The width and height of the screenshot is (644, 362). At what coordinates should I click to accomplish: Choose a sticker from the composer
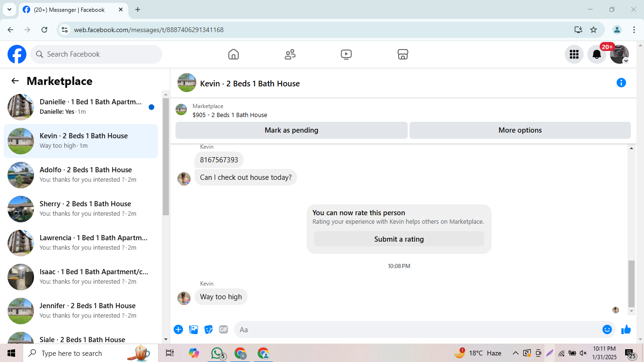coord(209,329)
